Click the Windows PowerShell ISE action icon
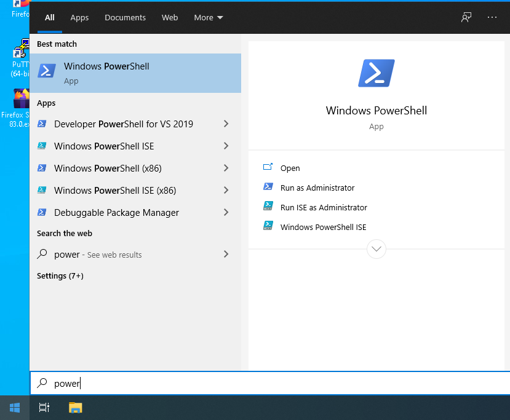Viewport: 510px width, 420px height. point(268,226)
